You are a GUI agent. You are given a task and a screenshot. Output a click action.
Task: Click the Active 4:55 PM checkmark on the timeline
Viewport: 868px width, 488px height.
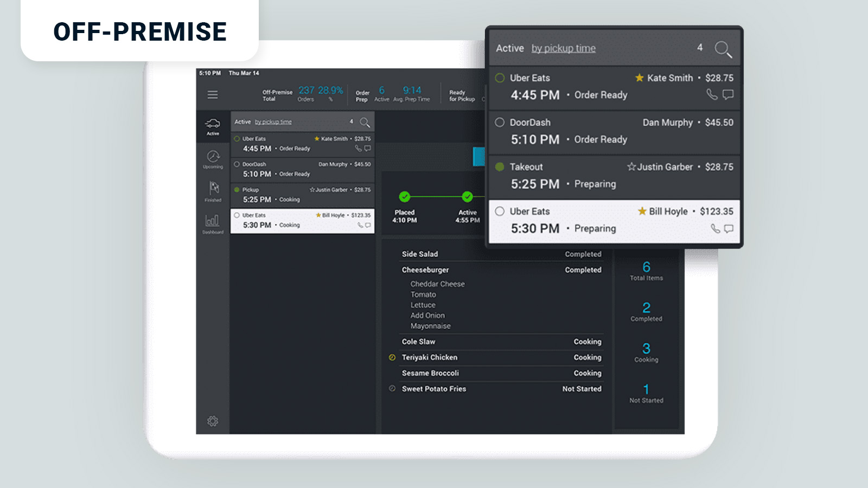coord(467,196)
